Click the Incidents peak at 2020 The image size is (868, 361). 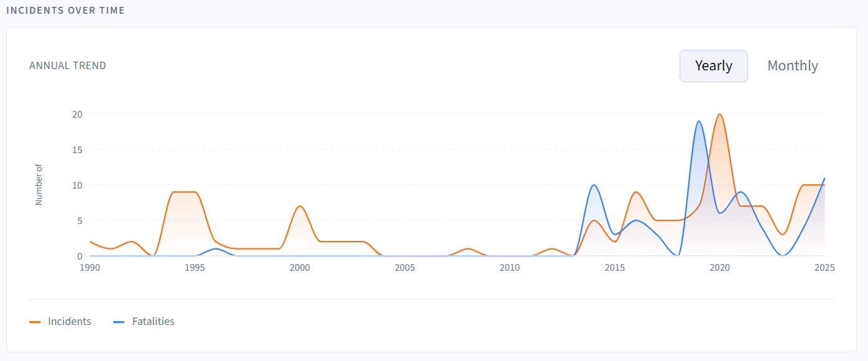(719, 115)
